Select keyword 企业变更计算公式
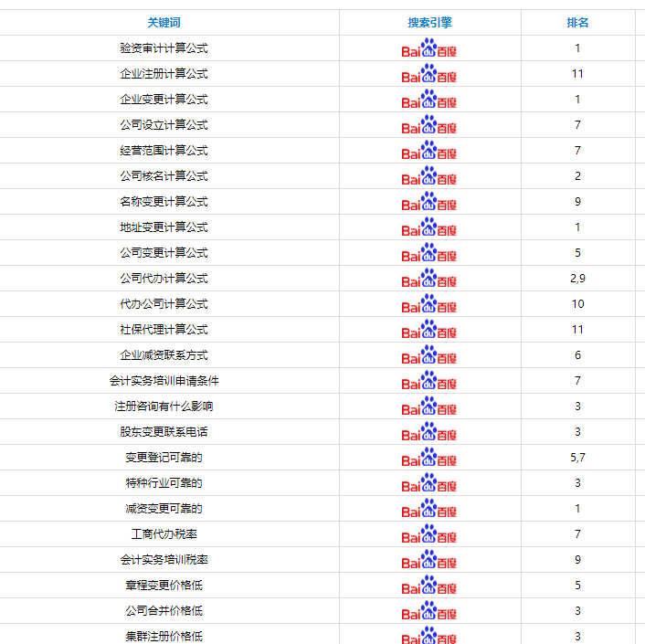Image resolution: width=645 pixels, height=644 pixels. (x=164, y=99)
